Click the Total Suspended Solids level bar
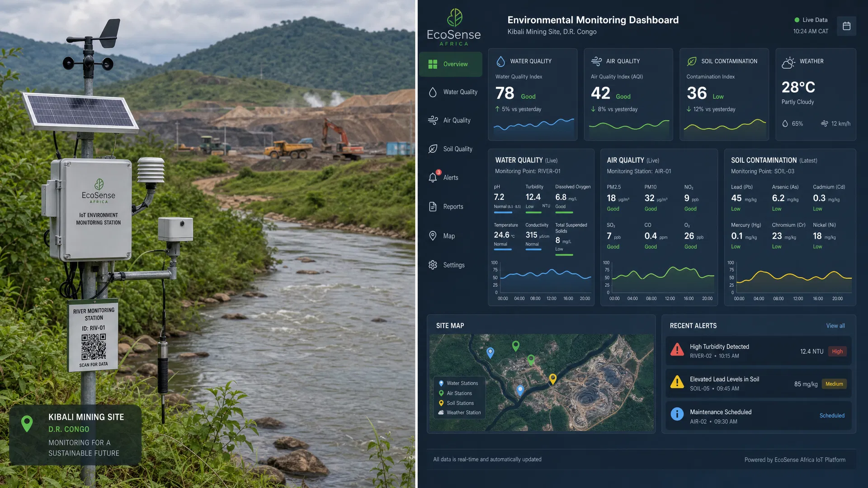868x488 pixels. point(564,255)
